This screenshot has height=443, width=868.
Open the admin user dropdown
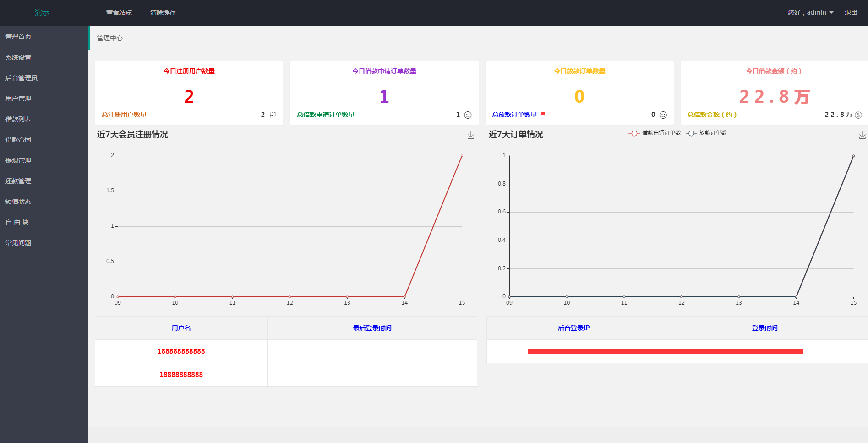[810, 12]
